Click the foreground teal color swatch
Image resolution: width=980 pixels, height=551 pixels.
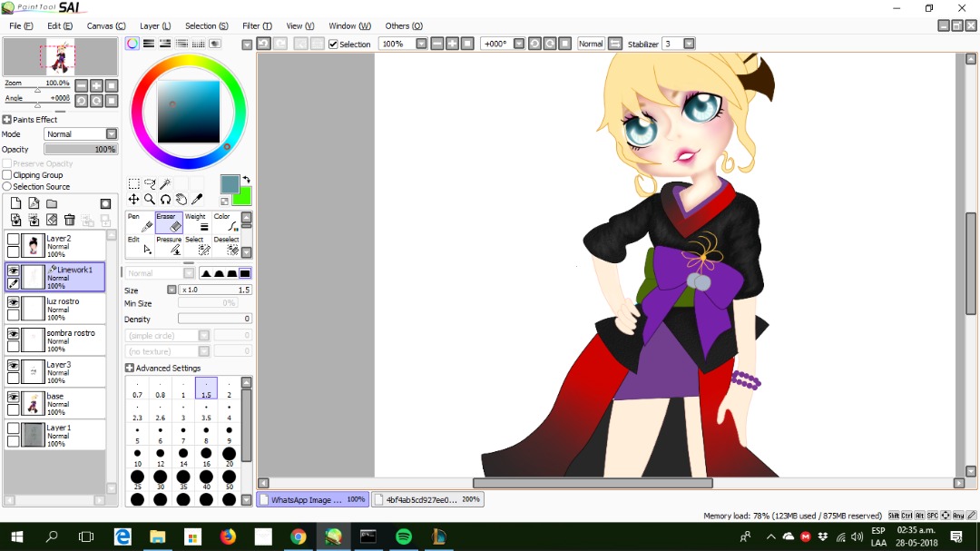pyautogui.click(x=230, y=184)
